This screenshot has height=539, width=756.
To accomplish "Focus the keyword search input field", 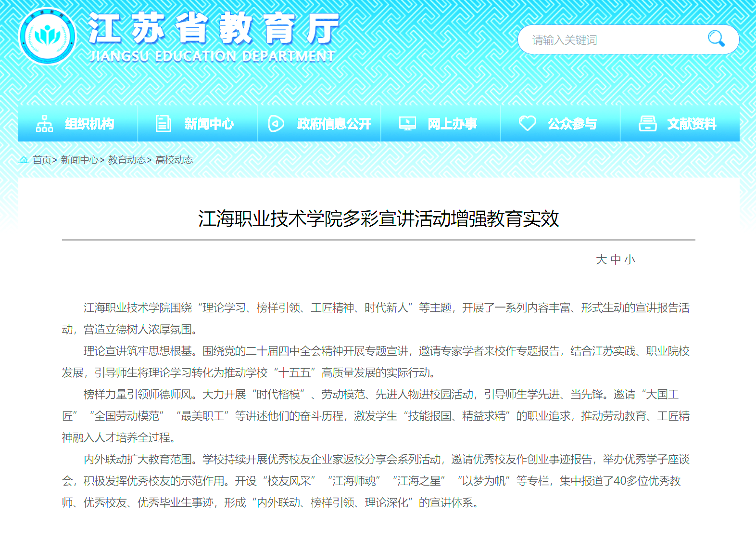I will click(x=611, y=40).
